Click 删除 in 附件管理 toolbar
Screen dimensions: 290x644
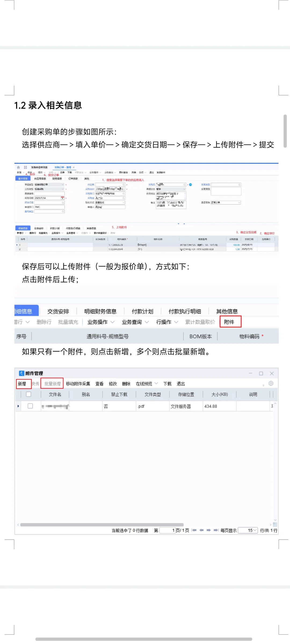point(126,384)
